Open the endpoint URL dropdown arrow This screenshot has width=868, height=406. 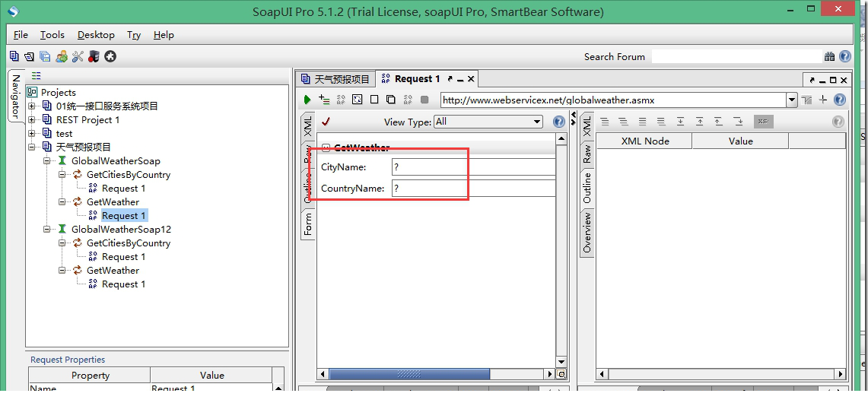point(792,100)
